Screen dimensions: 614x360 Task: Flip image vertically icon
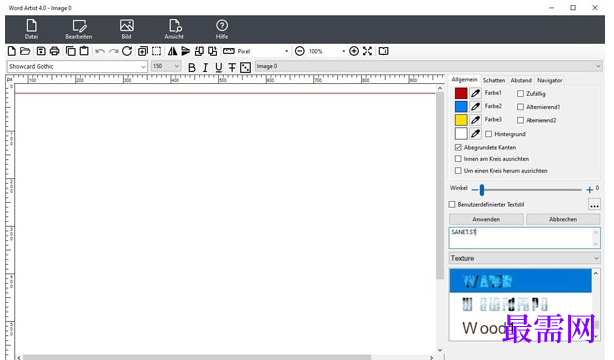[186, 51]
